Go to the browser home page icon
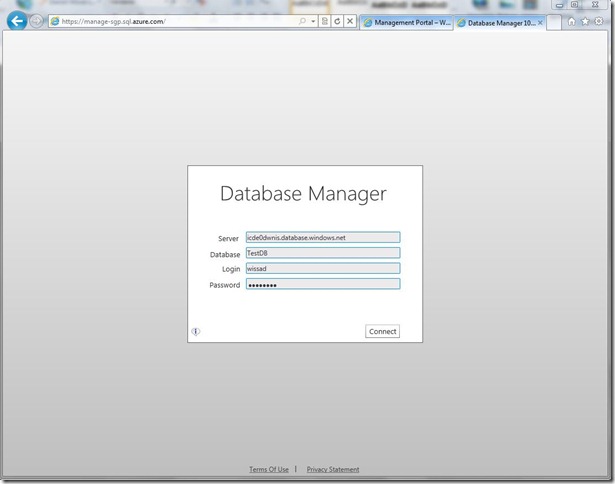 click(x=571, y=22)
